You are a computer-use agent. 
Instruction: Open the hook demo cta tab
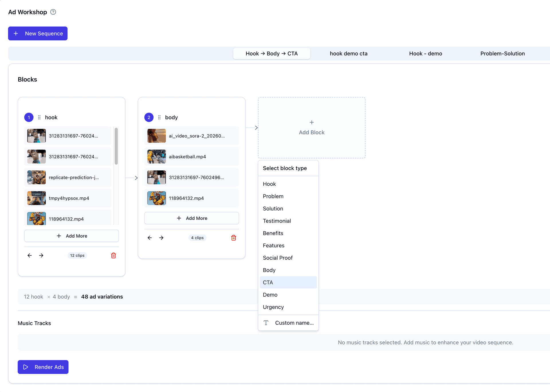pyautogui.click(x=348, y=54)
